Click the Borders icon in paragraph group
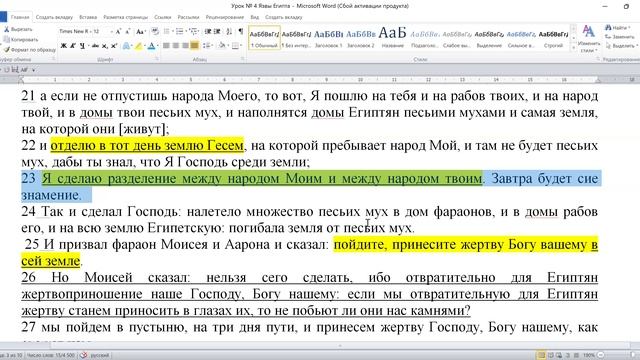 pos(235,46)
